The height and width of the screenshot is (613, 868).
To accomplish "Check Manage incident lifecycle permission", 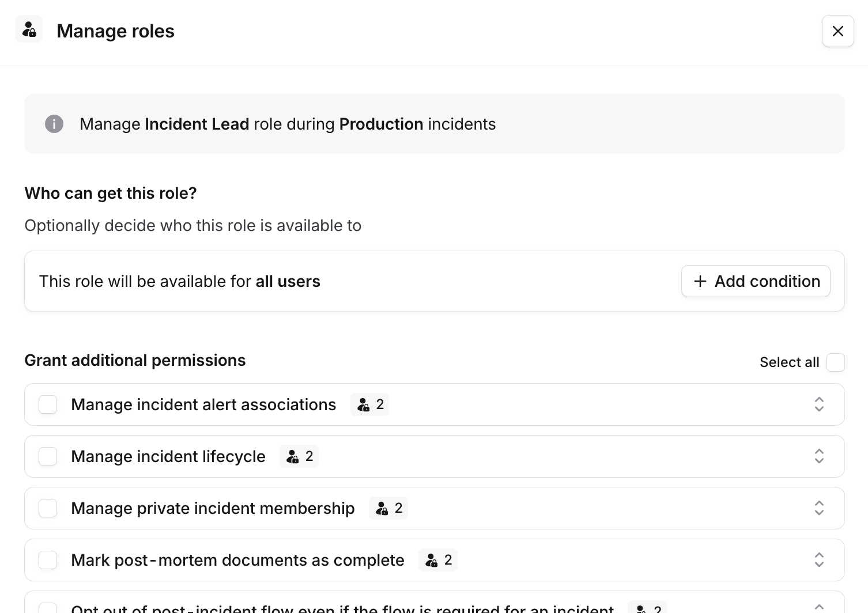I will coord(48,456).
